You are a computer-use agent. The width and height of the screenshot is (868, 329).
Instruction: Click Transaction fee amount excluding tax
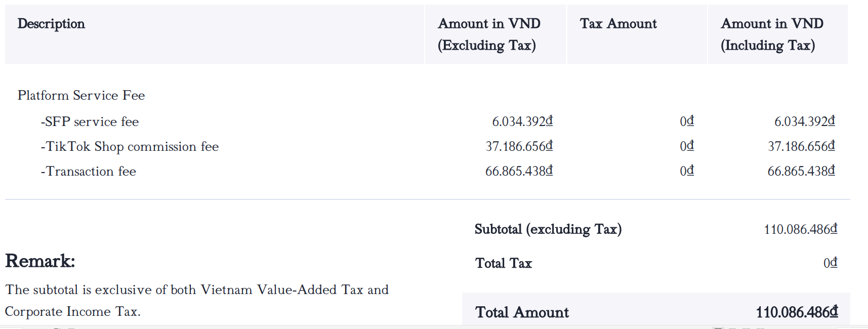pyautogui.click(x=519, y=171)
